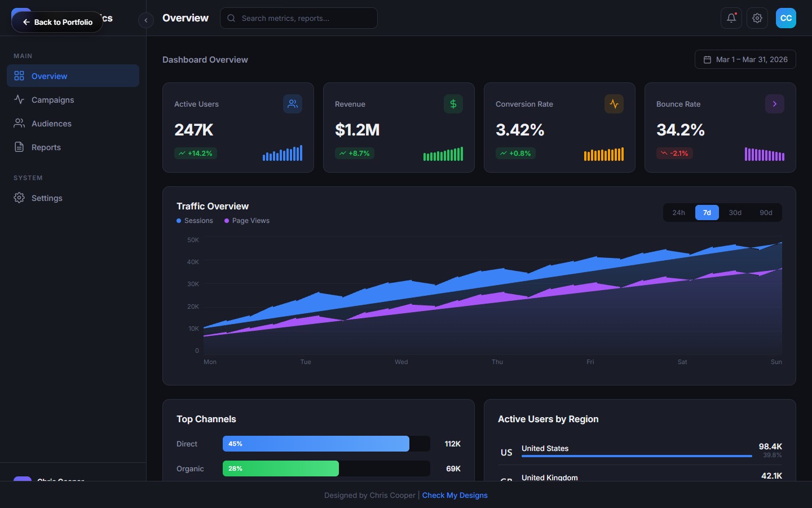The width and height of the screenshot is (812, 508).
Task: Click the Campaigns activity icon in sidebar
Action: click(19, 99)
